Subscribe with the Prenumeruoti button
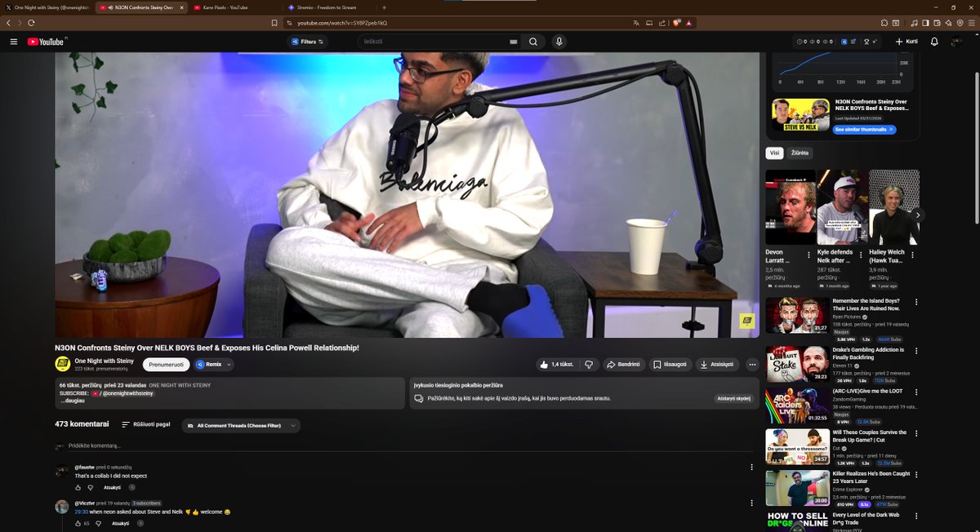This screenshot has height=532, width=980. (167, 365)
